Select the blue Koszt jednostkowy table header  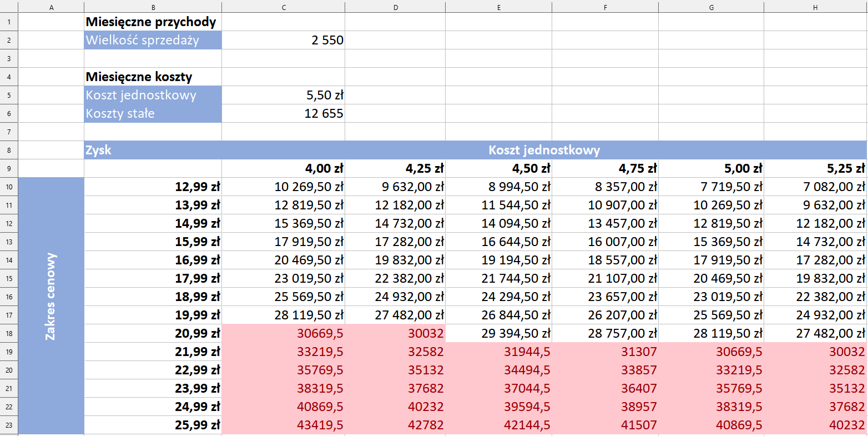pos(544,150)
